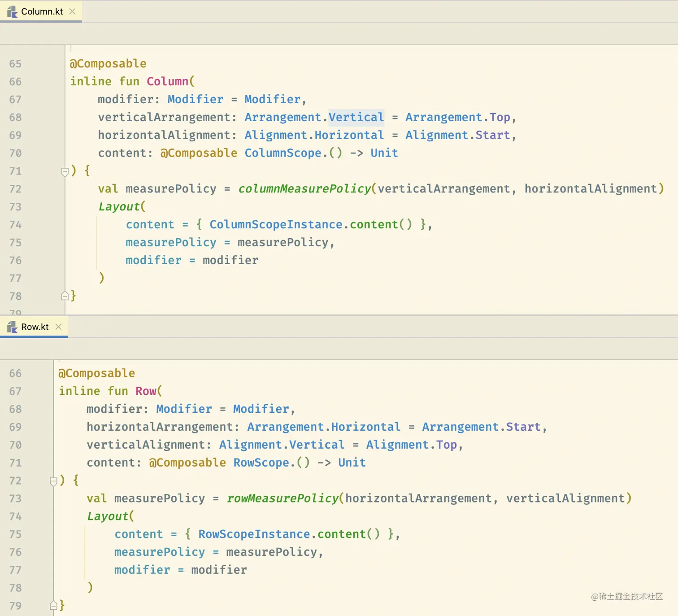The height and width of the screenshot is (616, 678).
Task: Click 'Alignment.Start' default value in Column.kt
Action: coord(458,135)
